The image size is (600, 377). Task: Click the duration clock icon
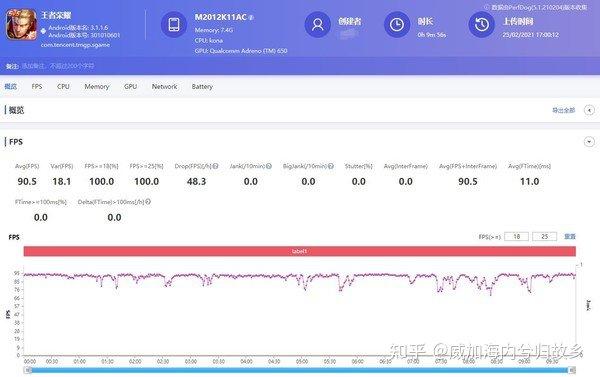coord(397,24)
